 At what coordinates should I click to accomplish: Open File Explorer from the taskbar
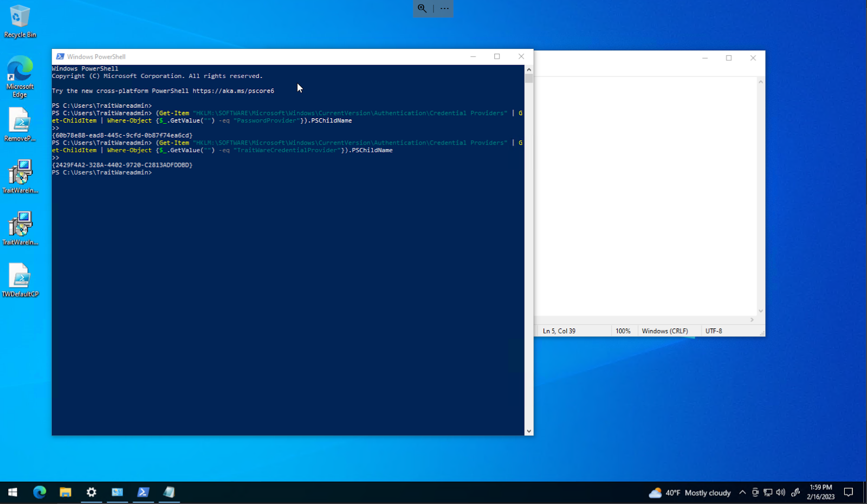tap(66, 492)
